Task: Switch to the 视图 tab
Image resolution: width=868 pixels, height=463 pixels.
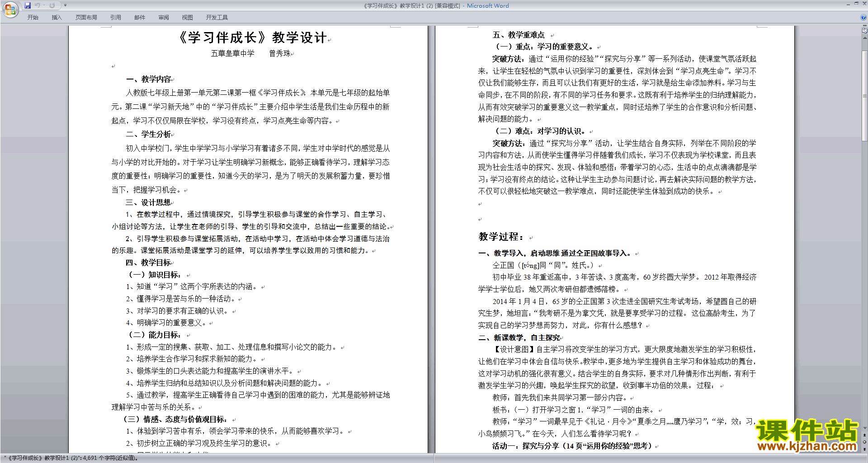Action: (x=187, y=18)
